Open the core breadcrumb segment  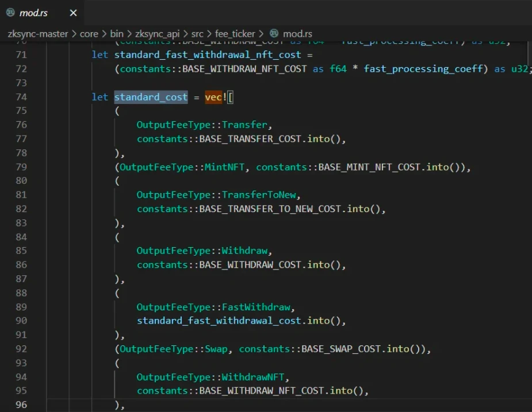89,34
